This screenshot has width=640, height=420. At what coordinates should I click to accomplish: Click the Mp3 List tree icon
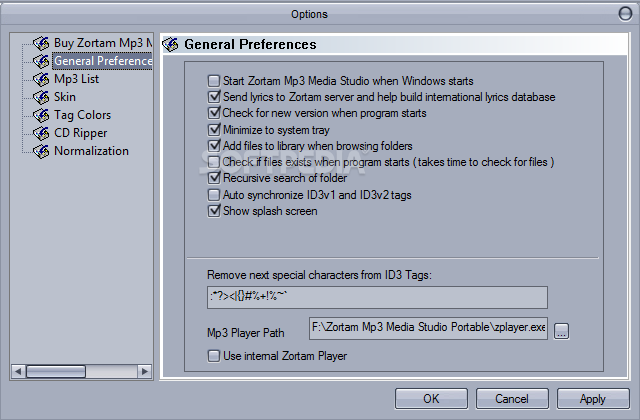point(41,79)
